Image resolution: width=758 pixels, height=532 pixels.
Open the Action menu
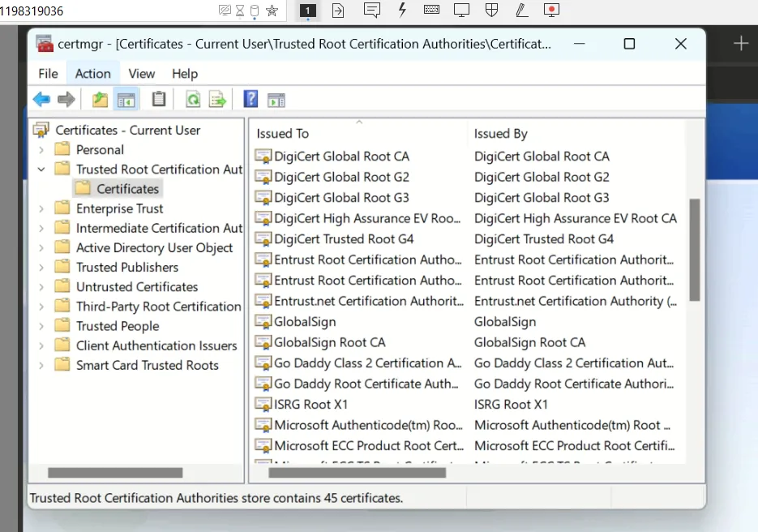(92, 73)
